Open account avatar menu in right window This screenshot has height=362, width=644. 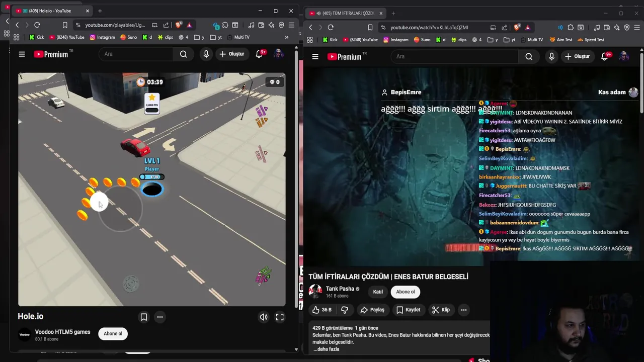pos(624,56)
